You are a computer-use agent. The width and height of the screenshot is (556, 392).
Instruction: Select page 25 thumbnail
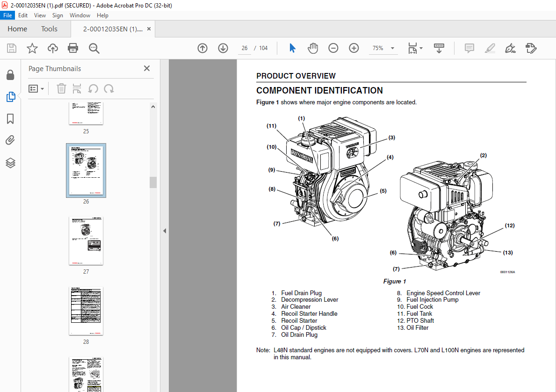click(x=86, y=114)
